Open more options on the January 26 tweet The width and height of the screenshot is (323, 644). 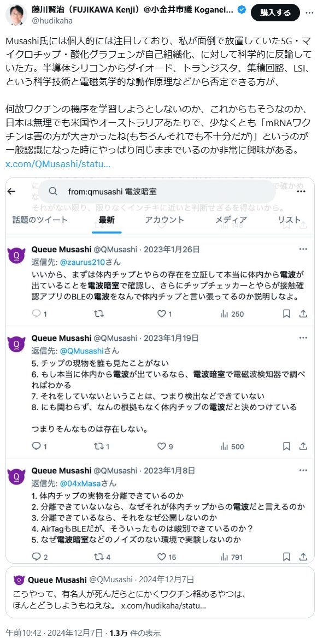point(303,249)
